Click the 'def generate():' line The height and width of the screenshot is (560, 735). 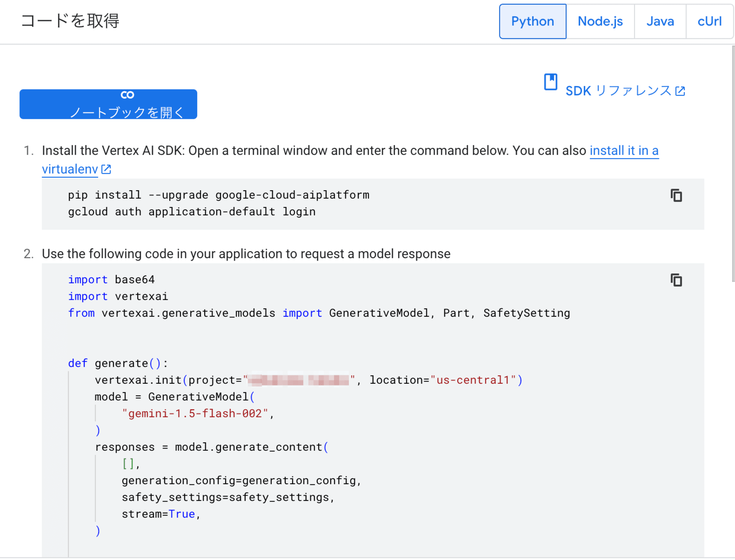118,363
